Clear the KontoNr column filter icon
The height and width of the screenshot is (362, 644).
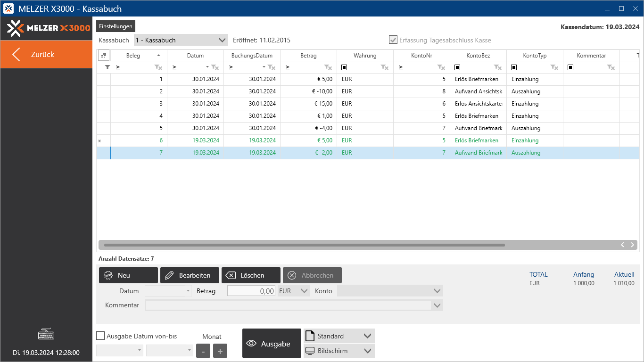pyautogui.click(x=441, y=67)
